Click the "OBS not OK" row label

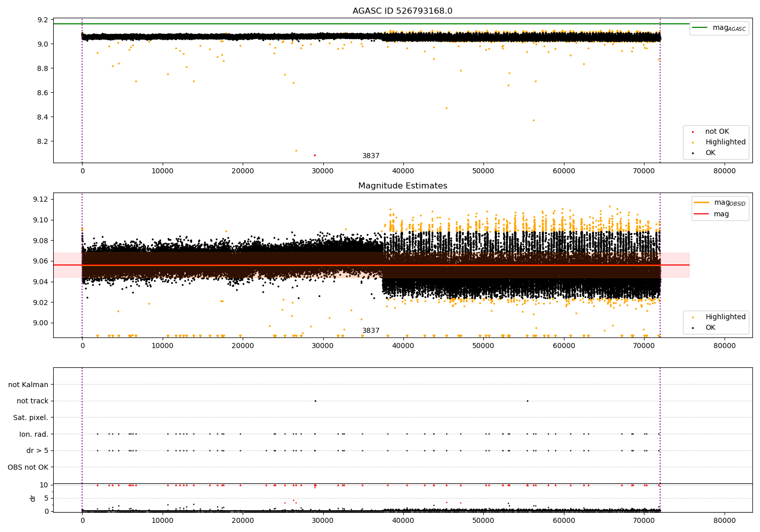28,468
